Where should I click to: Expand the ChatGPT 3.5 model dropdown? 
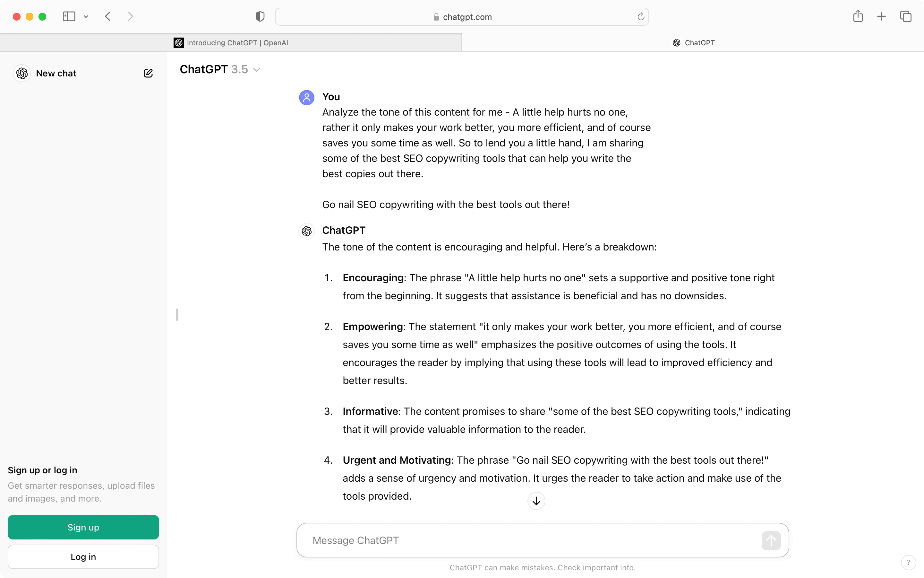220,69
